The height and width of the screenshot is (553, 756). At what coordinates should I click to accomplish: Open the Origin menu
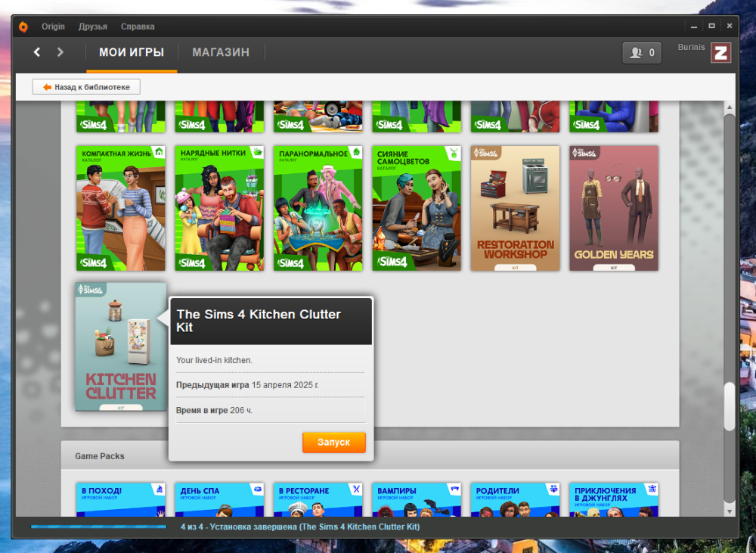53,26
